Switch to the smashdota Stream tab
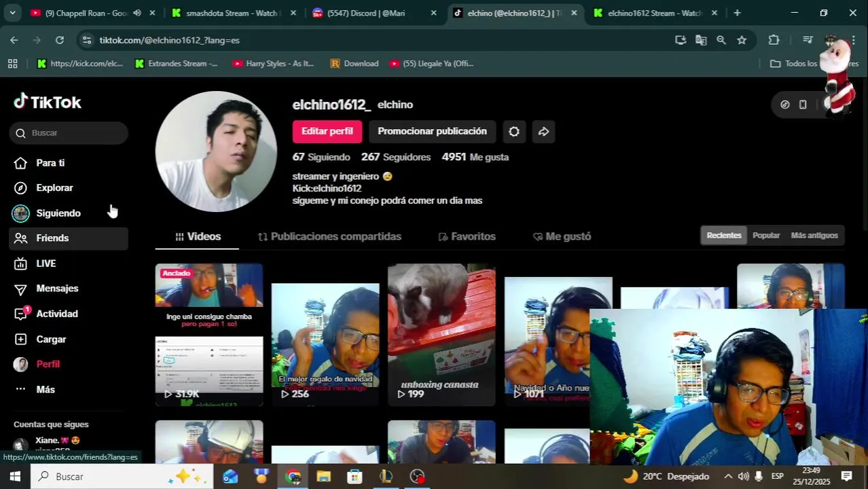 [x=233, y=13]
